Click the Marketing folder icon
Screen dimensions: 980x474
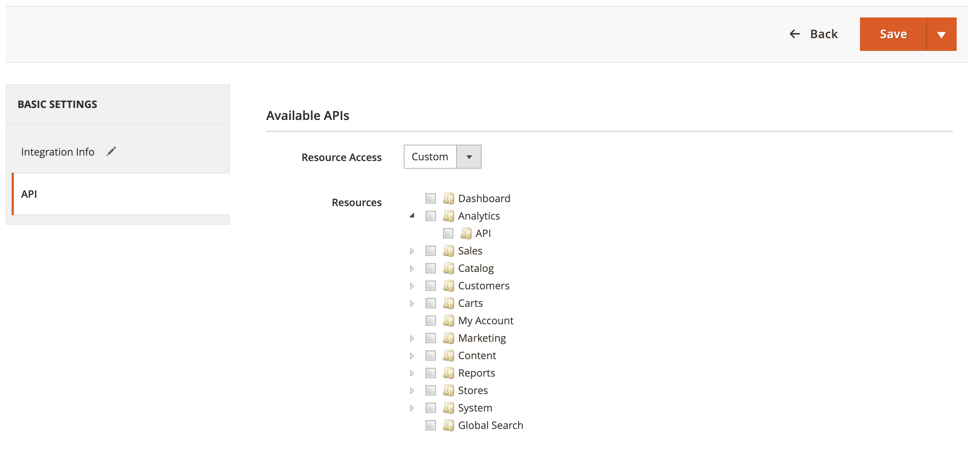pos(449,338)
